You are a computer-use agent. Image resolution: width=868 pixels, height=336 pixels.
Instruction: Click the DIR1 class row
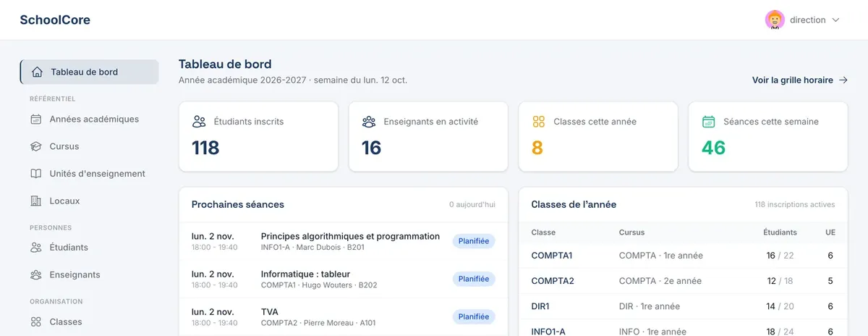[x=683, y=306]
